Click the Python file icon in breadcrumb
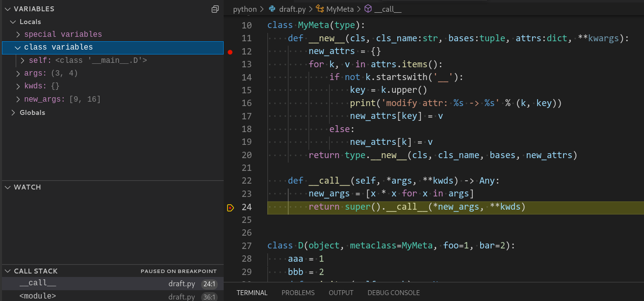 pyautogui.click(x=272, y=9)
